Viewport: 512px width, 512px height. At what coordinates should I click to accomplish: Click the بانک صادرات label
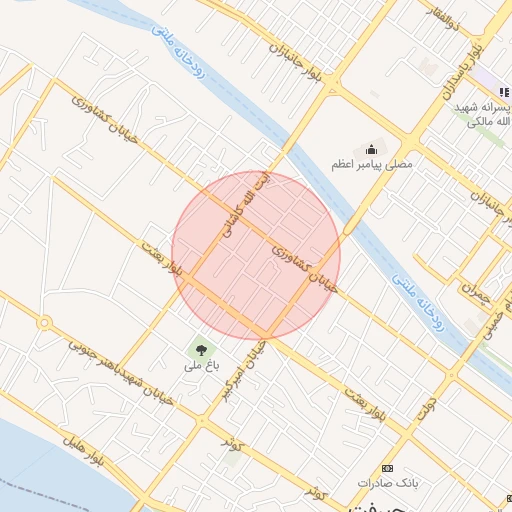point(388,483)
